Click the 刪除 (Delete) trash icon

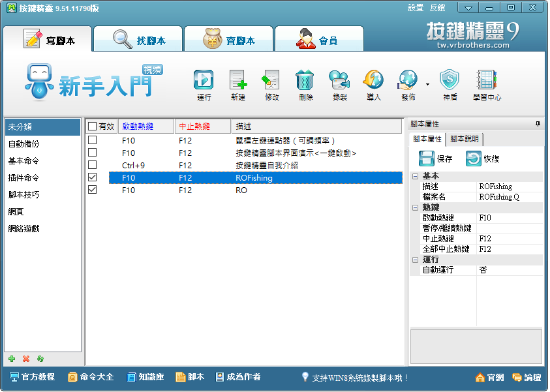[305, 80]
